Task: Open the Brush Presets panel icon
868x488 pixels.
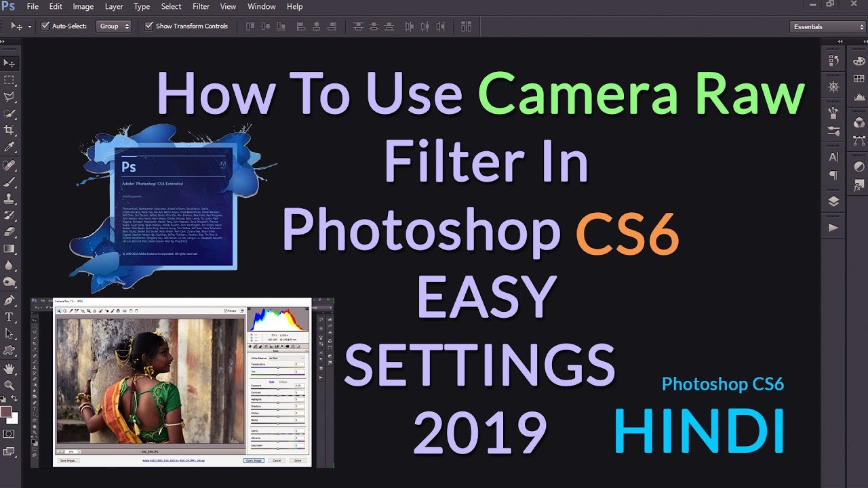Action: pos(834,113)
